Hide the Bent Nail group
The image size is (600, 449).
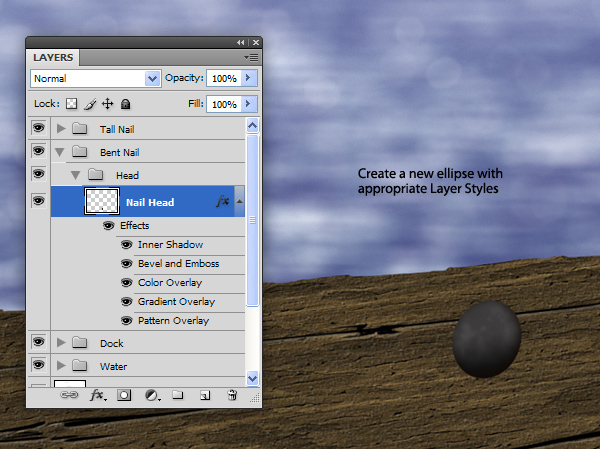coord(38,150)
